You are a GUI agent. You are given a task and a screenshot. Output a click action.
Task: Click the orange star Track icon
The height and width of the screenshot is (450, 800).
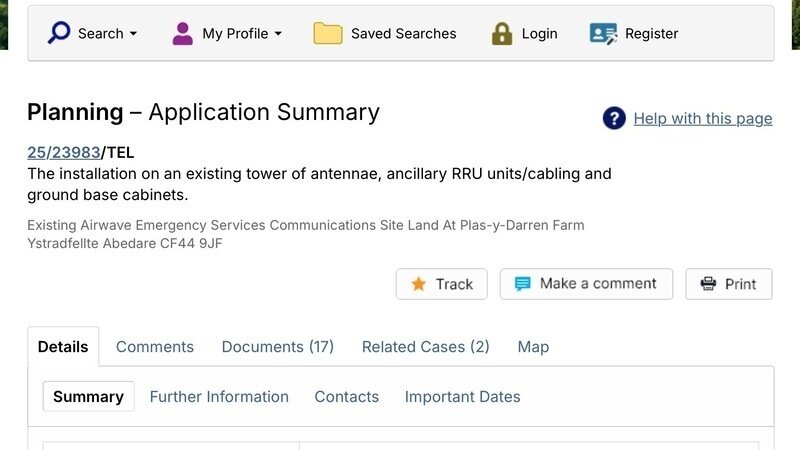pyautogui.click(x=418, y=284)
